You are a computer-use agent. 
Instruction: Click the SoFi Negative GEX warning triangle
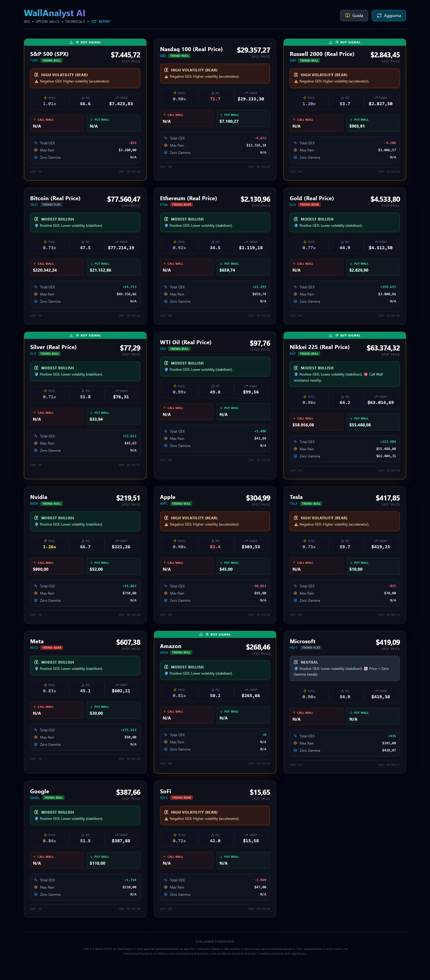(166, 819)
